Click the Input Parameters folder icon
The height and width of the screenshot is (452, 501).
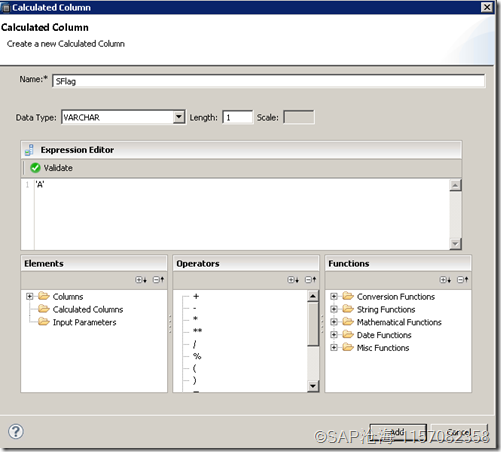[44, 322]
